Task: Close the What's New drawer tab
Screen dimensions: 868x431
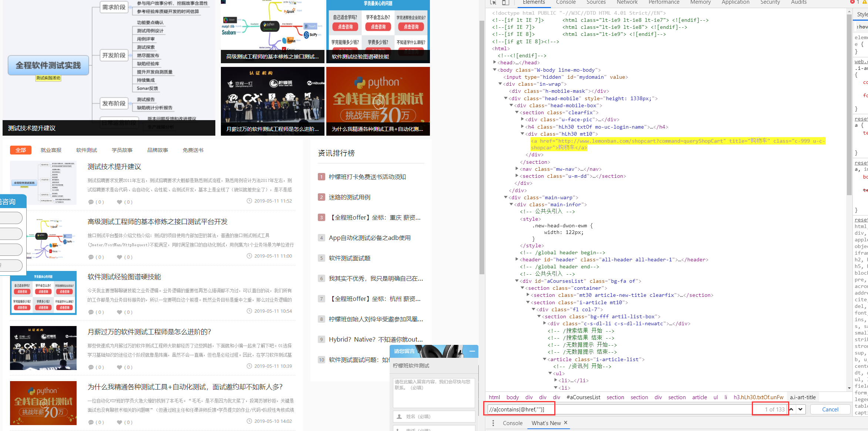Action: 566,422
